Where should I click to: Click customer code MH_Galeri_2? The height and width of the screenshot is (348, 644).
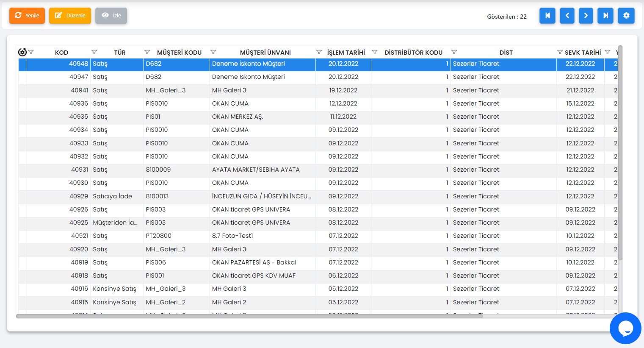tap(166, 302)
